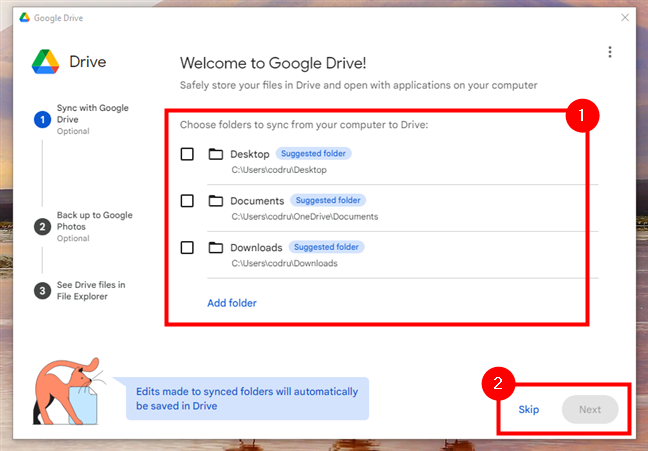Click the Welcome to Google Drive heading
648x451 pixels.
pos(273,63)
